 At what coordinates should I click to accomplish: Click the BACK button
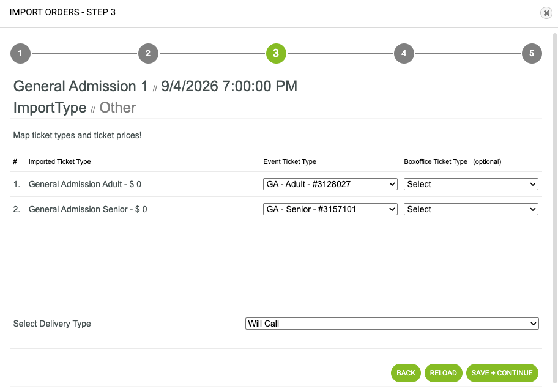pyautogui.click(x=406, y=373)
